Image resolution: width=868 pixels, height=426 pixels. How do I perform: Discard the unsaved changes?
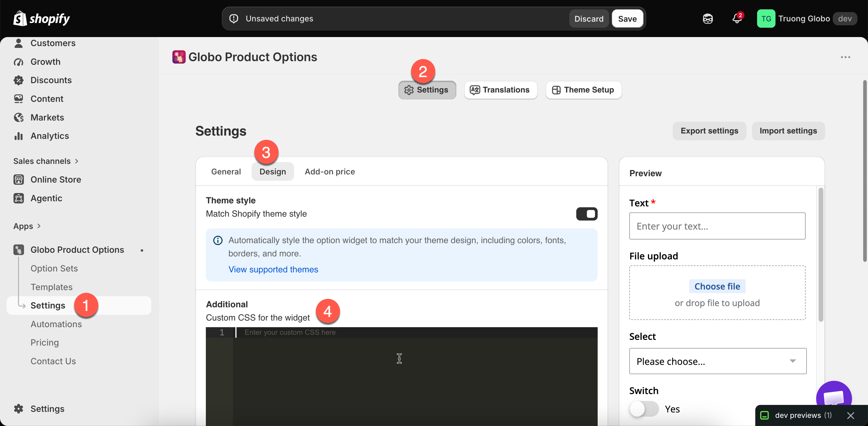[589, 18]
